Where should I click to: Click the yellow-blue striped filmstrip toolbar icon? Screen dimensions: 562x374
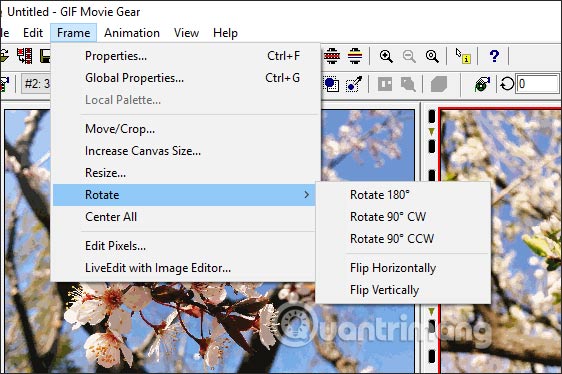(x=355, y=56)
